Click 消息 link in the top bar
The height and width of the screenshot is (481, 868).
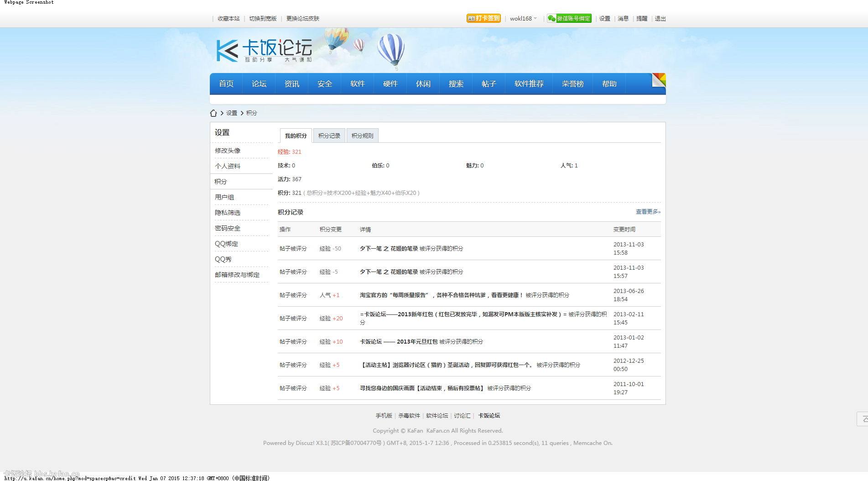click(624, 19)
